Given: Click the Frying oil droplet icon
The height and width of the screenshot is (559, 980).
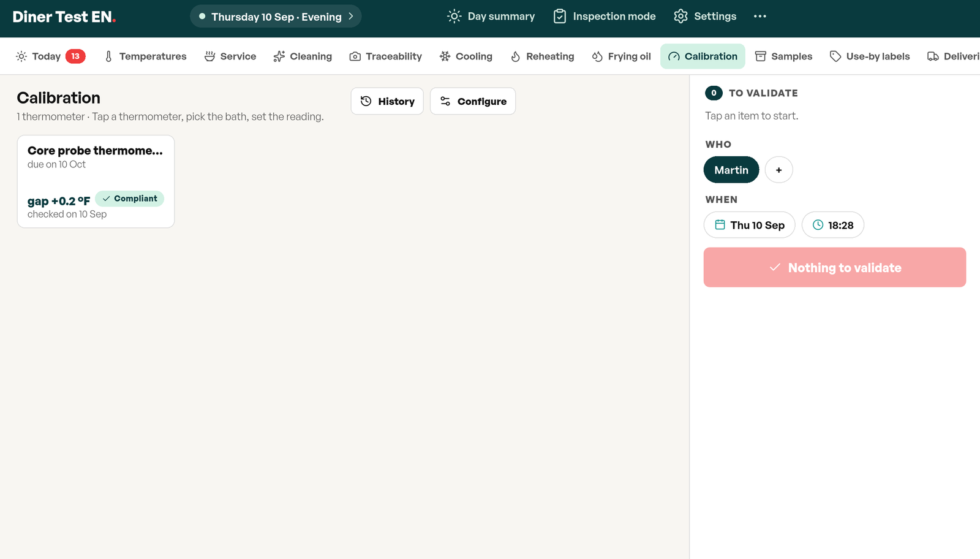Looking at the screenshot, I should point(597,56).
